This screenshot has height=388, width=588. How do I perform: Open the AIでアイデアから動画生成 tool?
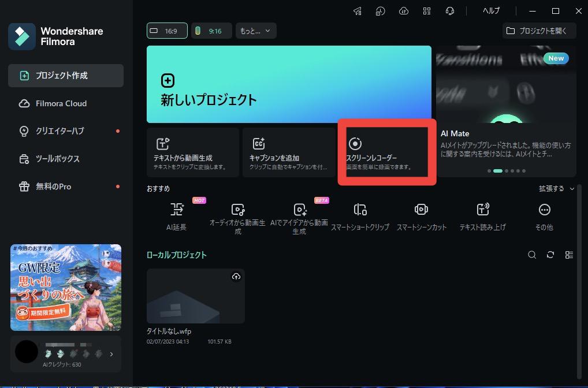(x=299, y=218)
